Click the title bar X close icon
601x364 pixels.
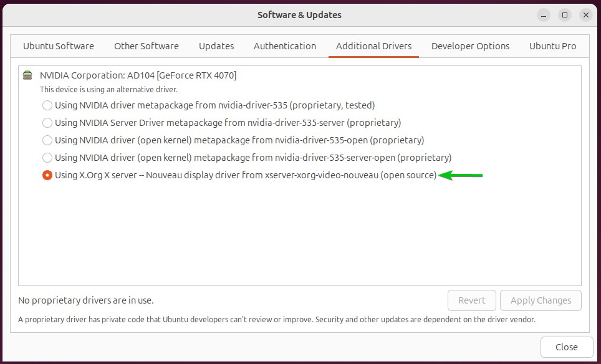[585, 15]
